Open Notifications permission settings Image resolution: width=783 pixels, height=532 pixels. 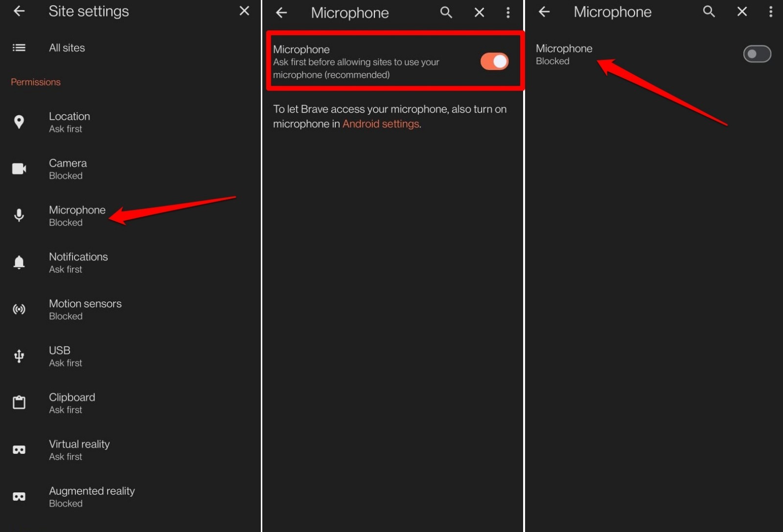coord(130,263)
